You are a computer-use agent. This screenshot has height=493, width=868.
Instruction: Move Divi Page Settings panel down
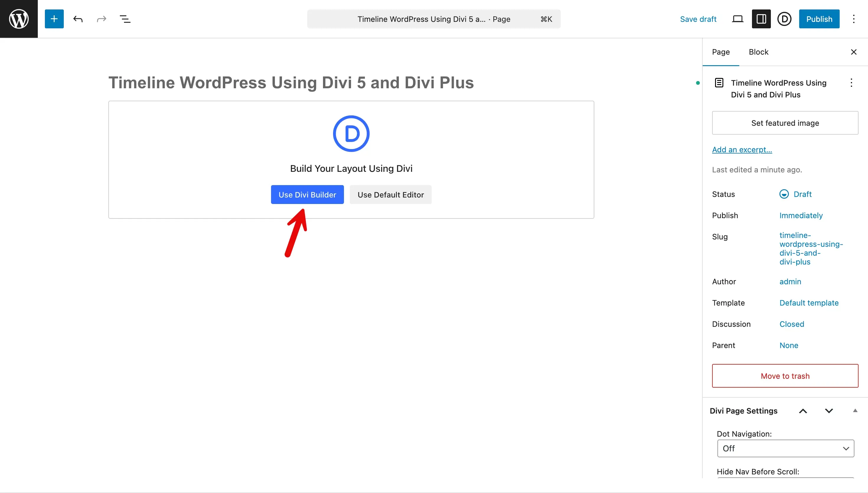tap(829, 411)
